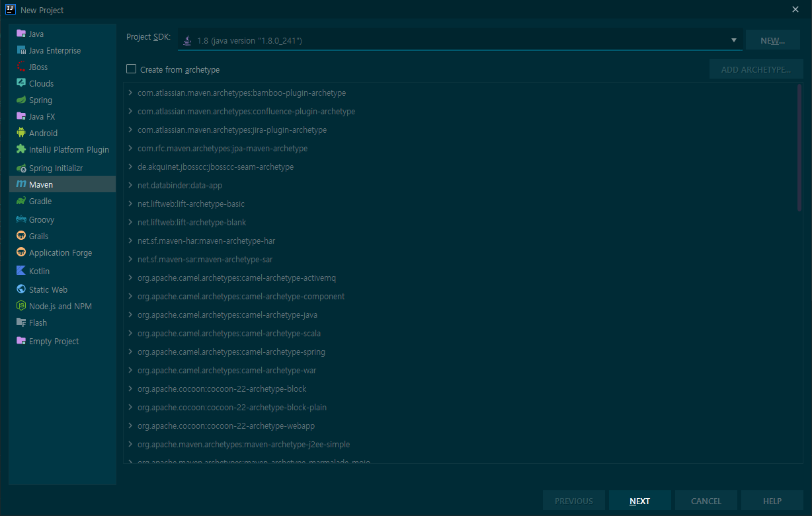This screenshot has width=812, height=516.
Task: Expand the confluence-plugin-archetype entry
Action: [130, 112]
